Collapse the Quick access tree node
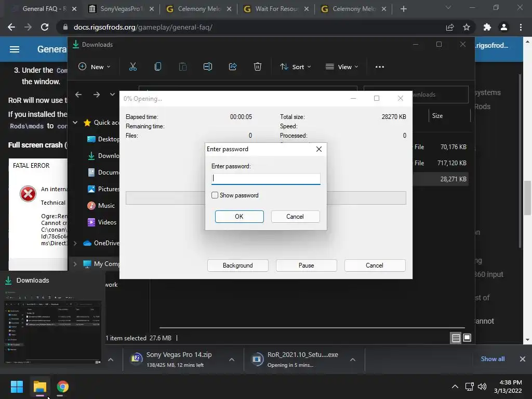 [x=75, y=123]
